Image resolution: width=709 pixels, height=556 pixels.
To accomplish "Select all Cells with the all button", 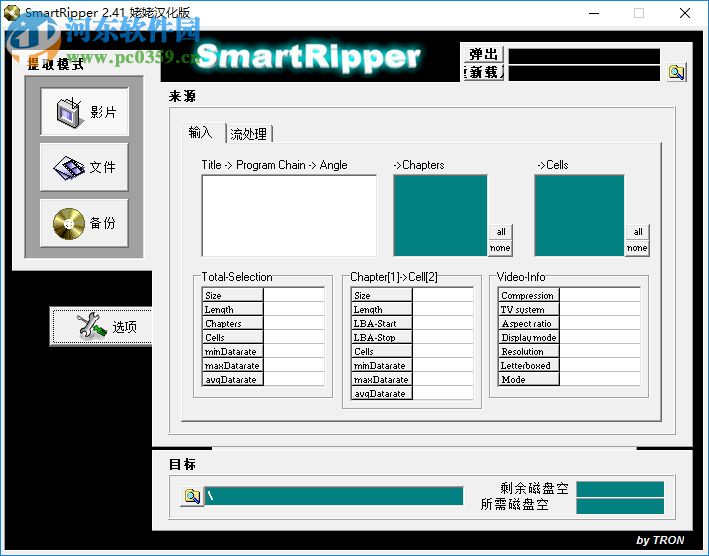I will coord(638,231).
